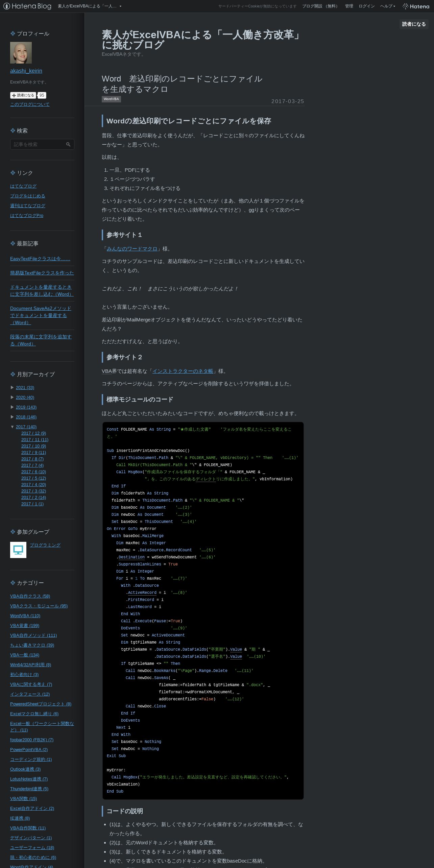Open category Outlook連携 (3)
The width and height of the screenshot is (434, 868).
[25, 769]
